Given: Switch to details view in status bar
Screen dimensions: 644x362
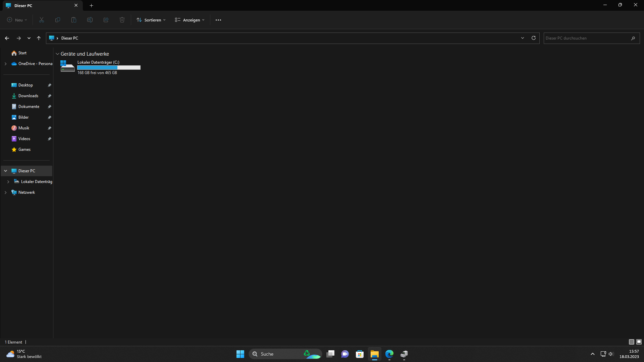Looking at the screenshot, I should click(x=631, y=342).
